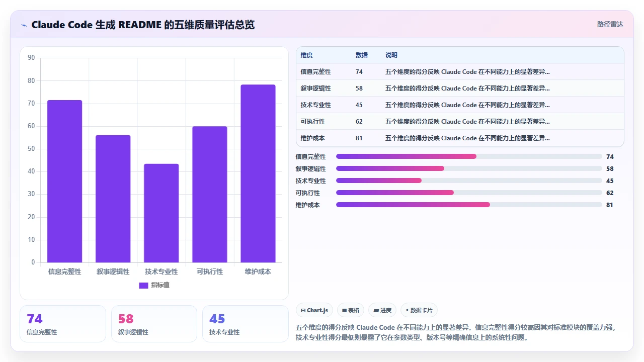Click the summary paragraph below the tags
Screen dimensions: 644x362
(457, 332)
